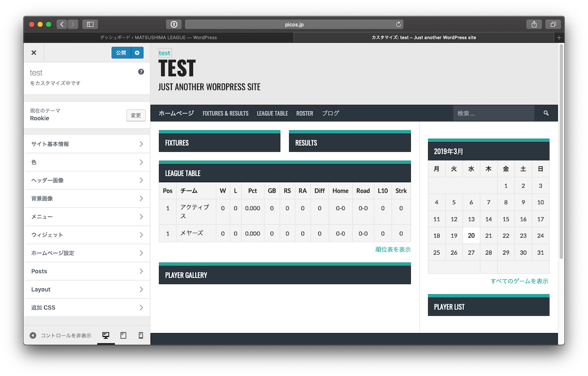Click the メヤーズ team cell
Screen dimensions: 588x376
(196, 234)
